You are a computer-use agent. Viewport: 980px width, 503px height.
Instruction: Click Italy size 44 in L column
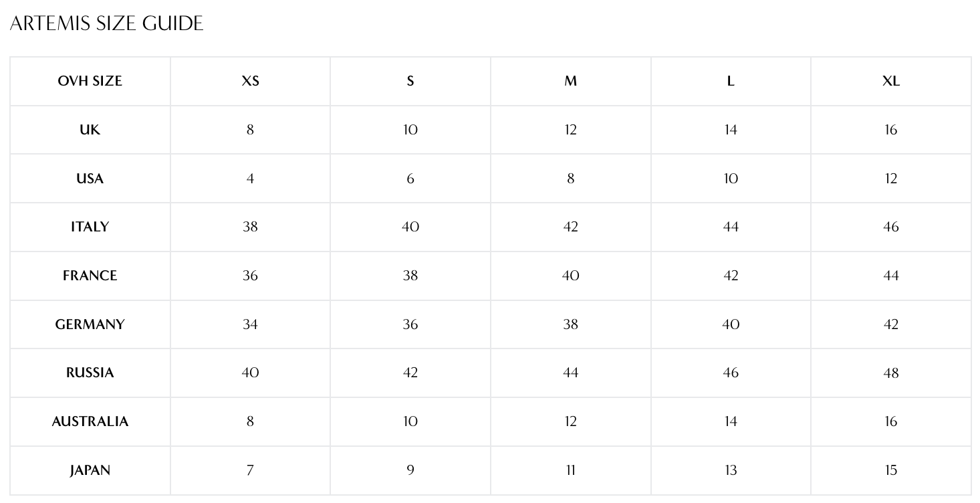tap(731, 227)
